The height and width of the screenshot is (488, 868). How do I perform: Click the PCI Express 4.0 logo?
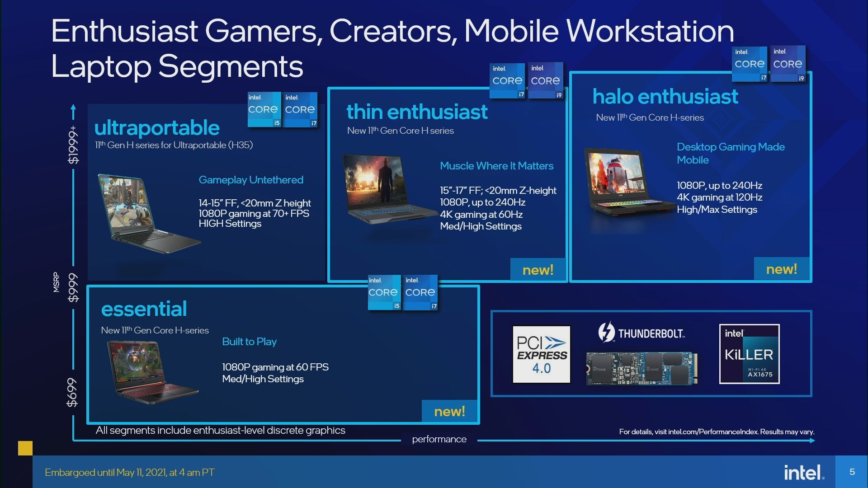pos(542,355)
